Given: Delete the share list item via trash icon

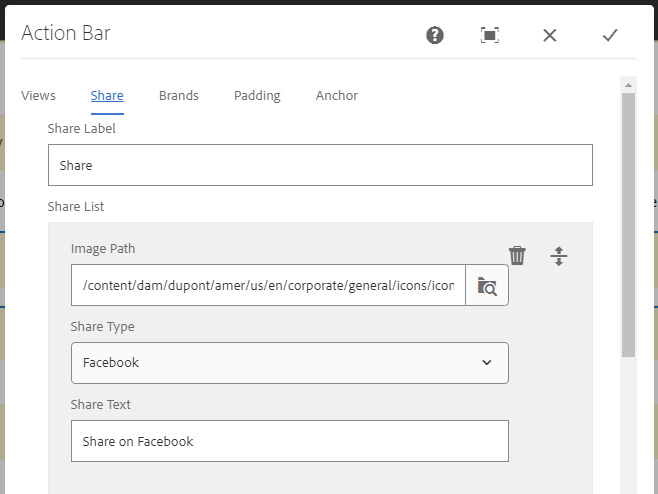Looking at the screenshot, I should coord(517,255).
